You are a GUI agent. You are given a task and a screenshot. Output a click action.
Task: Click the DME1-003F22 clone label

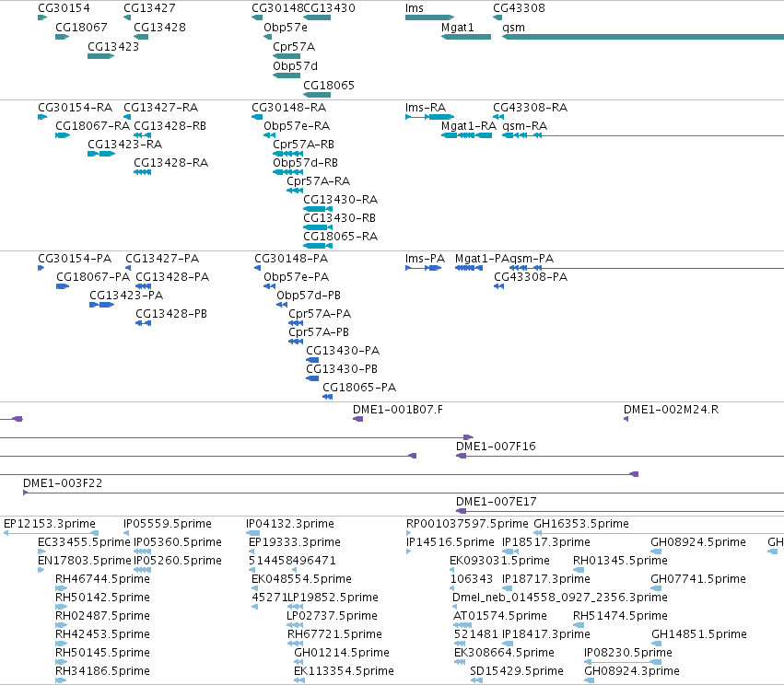(x=63, y=483)
